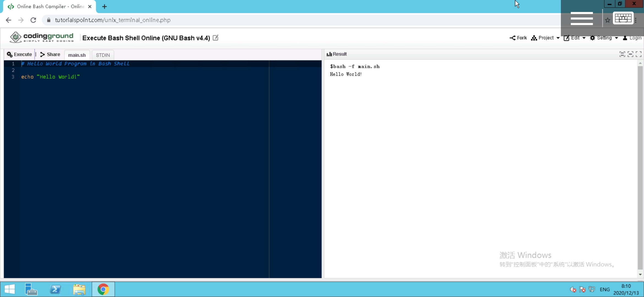Click the Execute gears button
Viewport: 644px width, 297px height.
[19, 54]
